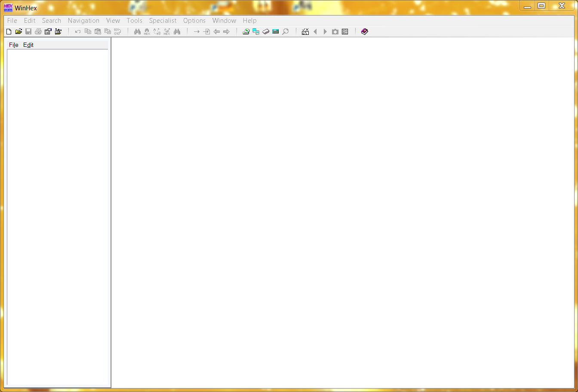Open the side panel Edit menu
Screen dimensions: 578x392
coord(28,45)
